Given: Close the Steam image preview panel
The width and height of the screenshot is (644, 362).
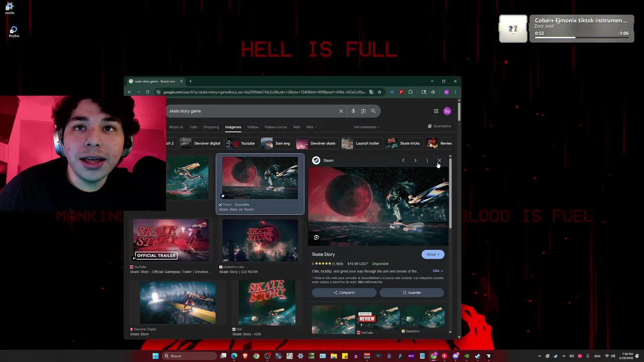Looking at the screenshot, I should coord(439,160).
